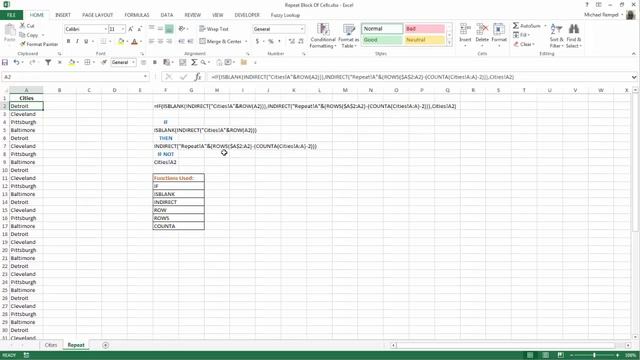Viewport: 640px width, 360px height.
Task: Toggle Wrap Text for the cell
Action: click(214, 29)
